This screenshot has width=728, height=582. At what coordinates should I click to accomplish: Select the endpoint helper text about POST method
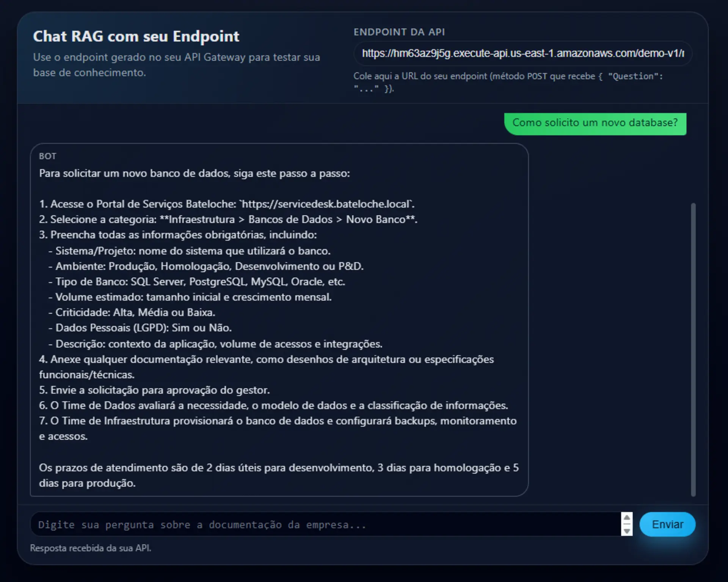point(508,83)
